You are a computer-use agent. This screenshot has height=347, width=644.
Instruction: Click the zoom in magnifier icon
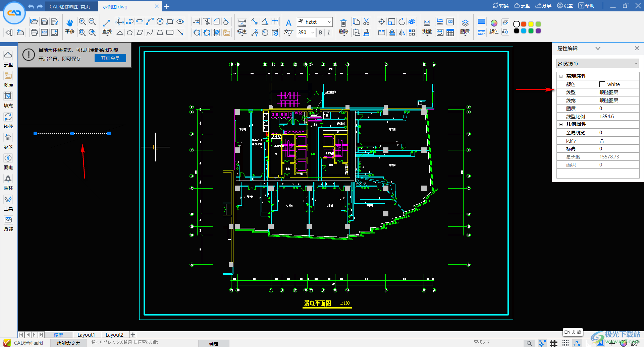(82, 22)
